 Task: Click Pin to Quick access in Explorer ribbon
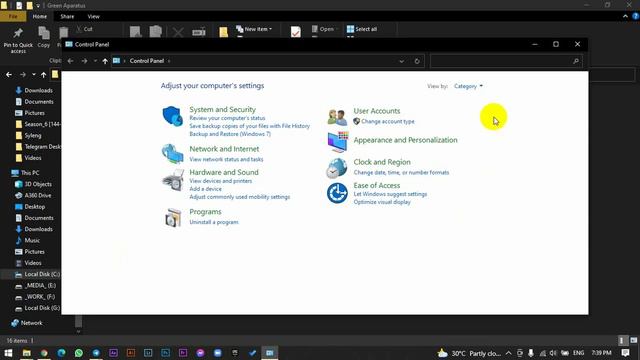tap(18, 40)
